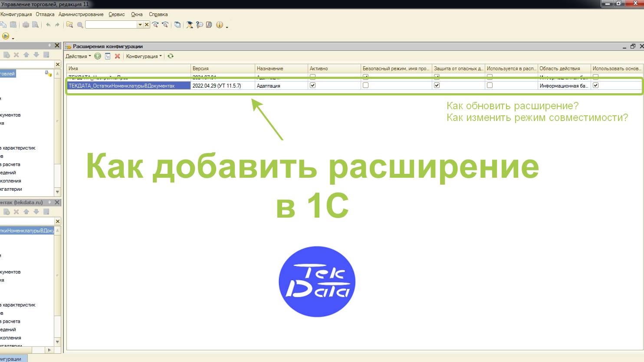The width and height of the screenshot is (644, 362).
Task: Sort by the Имя column header
Action: click(128, 68)
